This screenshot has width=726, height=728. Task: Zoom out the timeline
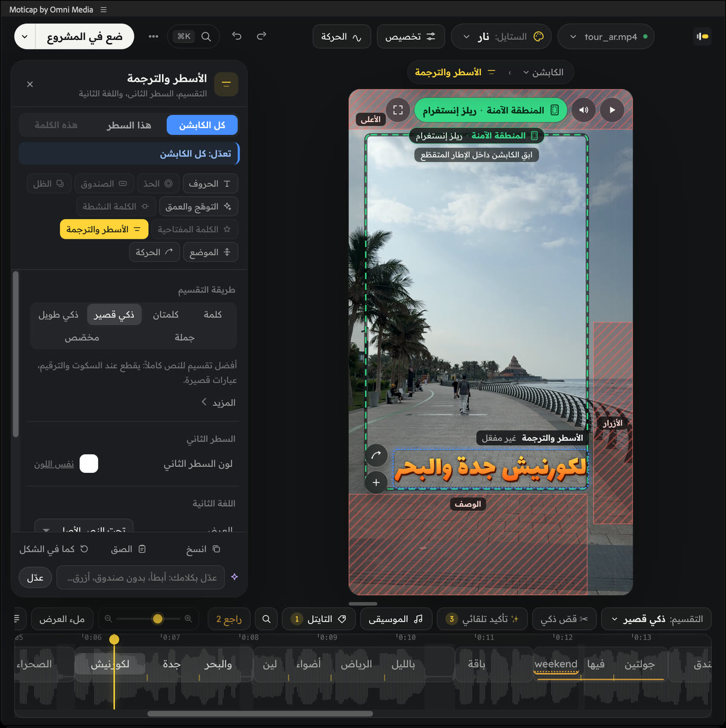point(108,619)
